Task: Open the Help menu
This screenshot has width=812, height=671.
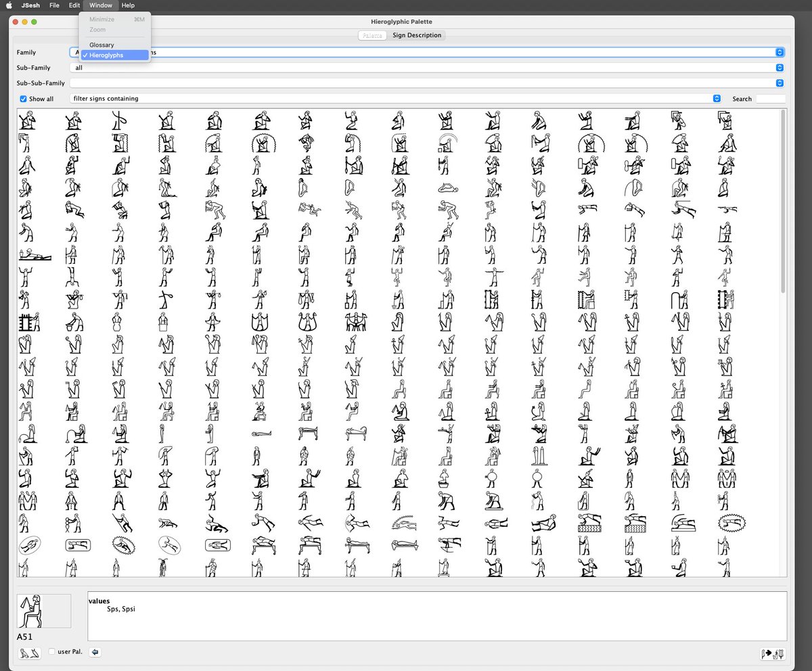Action: click(x=128, y=5)
